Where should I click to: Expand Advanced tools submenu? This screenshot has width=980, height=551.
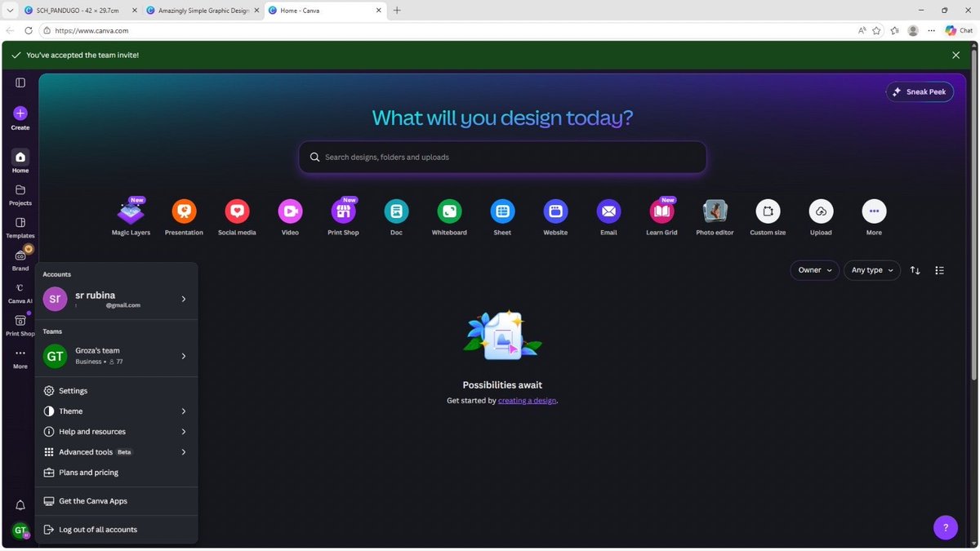coord(116,452)
